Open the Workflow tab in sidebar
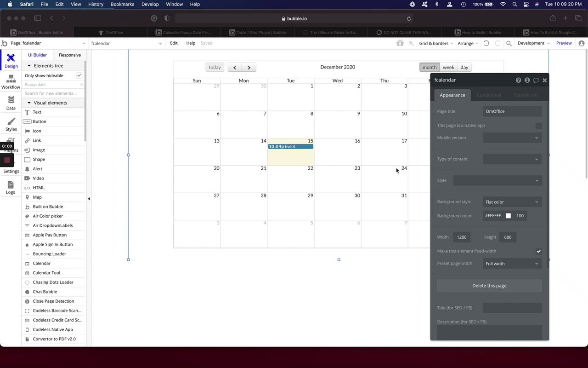The image size is (588, 368). pyautogui.click(x=11, y=82)
